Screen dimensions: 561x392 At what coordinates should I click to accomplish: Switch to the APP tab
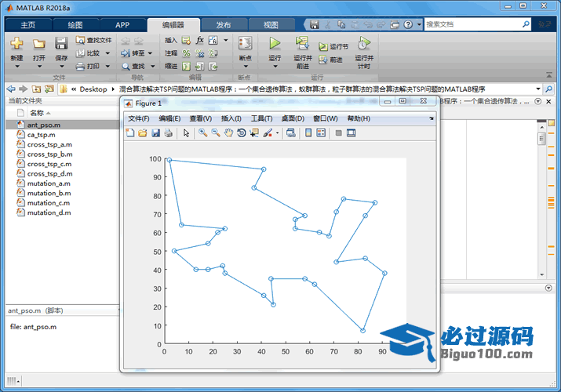122,25
